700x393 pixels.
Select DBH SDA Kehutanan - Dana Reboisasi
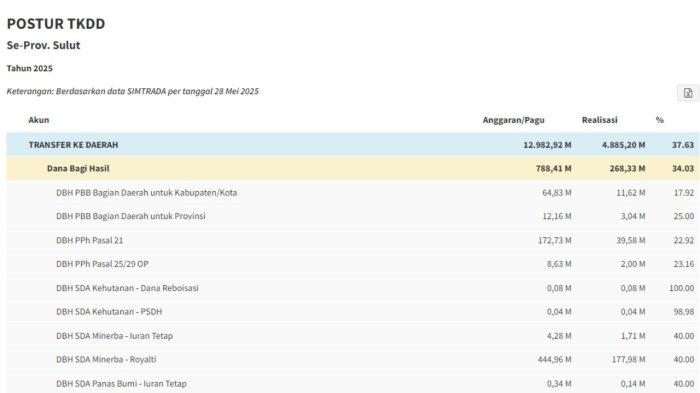tap(127, 288)
